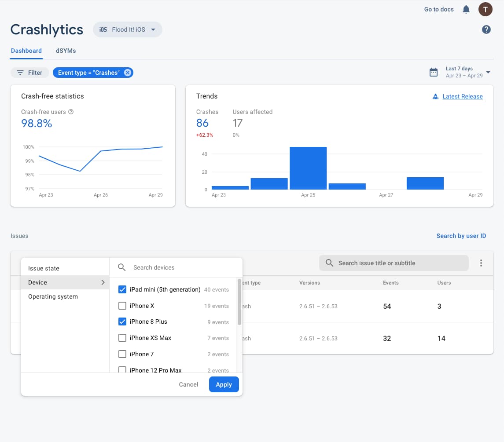Click the Events column header

(x=390, y=283)
